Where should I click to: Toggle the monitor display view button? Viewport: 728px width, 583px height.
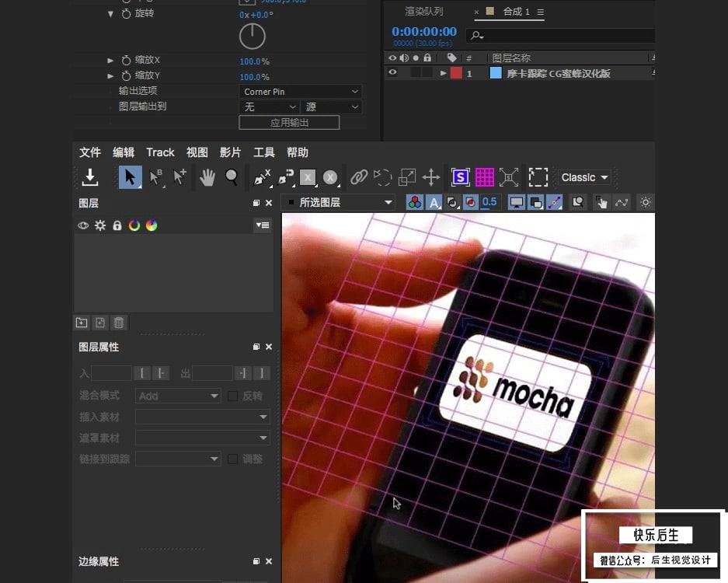(517, 202)
